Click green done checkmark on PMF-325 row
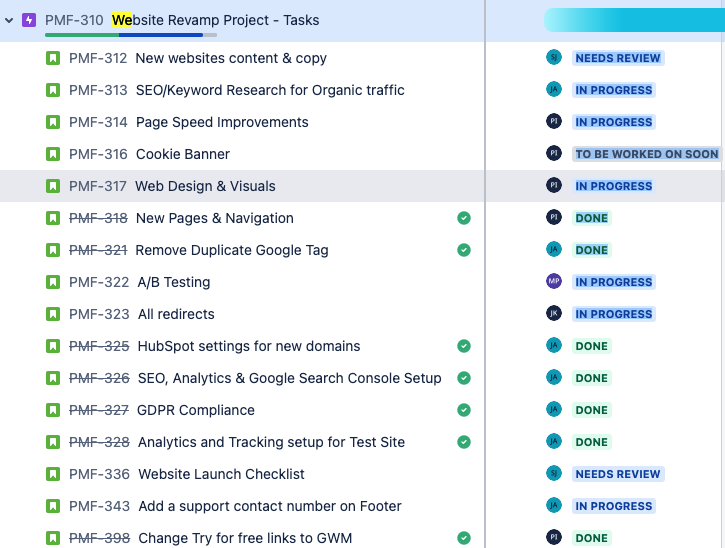This screenshot has width=725, height=548. pyautogui.click(x=464, y=346)
